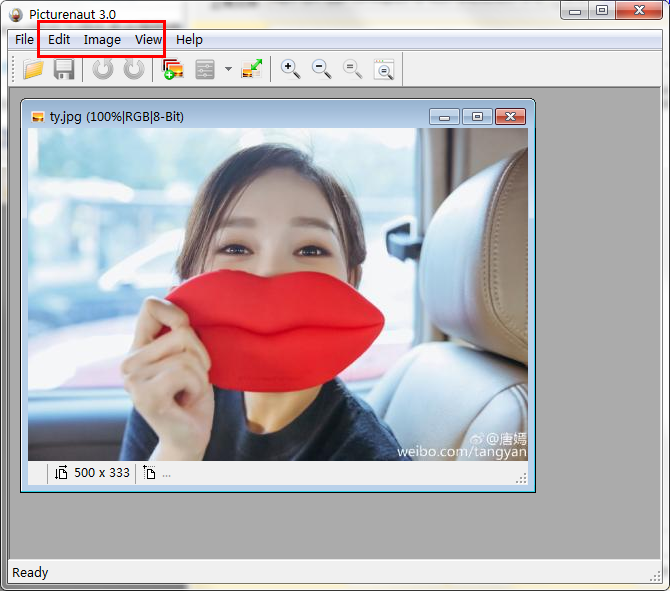Click the Actual Size zoom icon
This screenshot has height=591, width=670.
coord(352,69)
